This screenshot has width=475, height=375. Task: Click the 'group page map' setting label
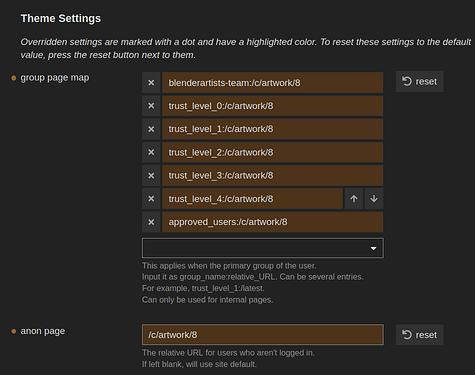[x=55, y=78]
